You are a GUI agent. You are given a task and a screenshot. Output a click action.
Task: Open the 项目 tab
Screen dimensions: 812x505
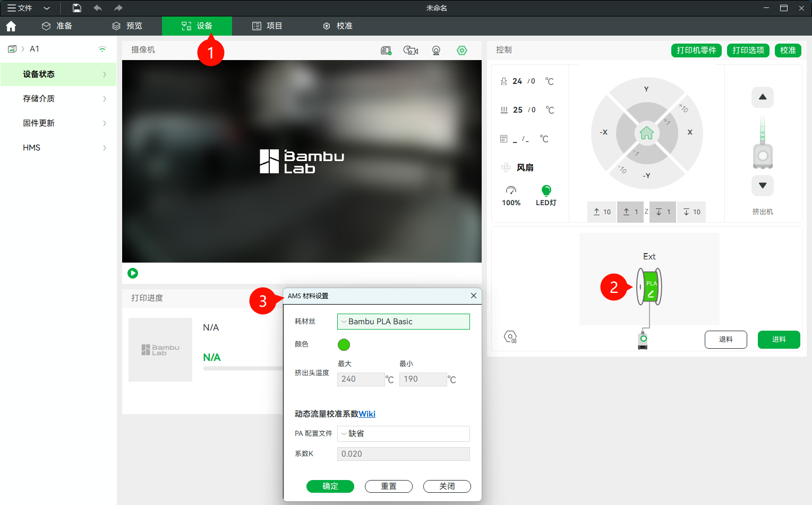267,26
